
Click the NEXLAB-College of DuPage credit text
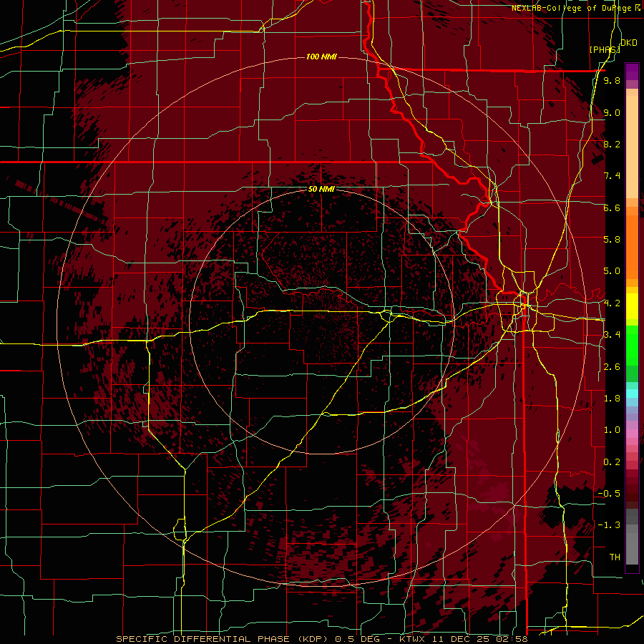coord(572,8)
